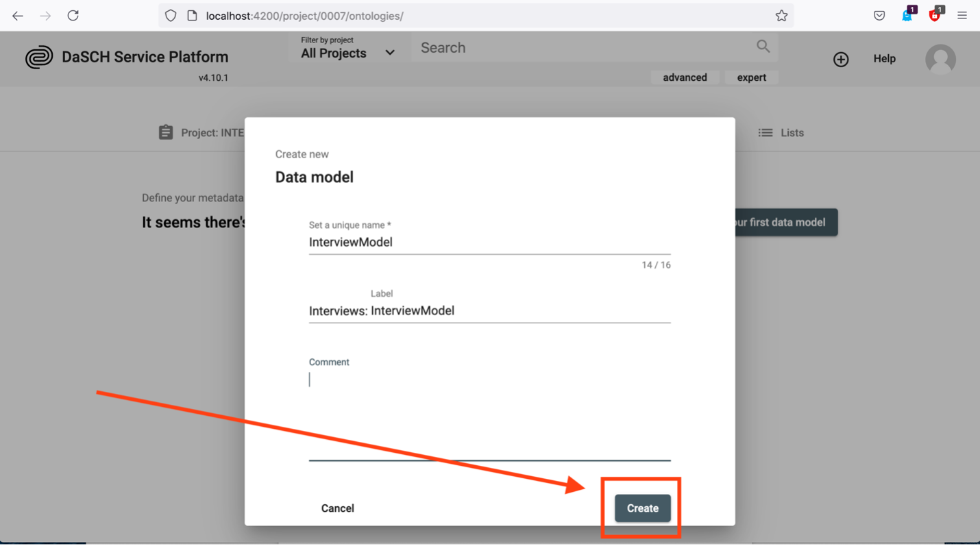Cancel the data model creation
980x546 pixels.
337,508
